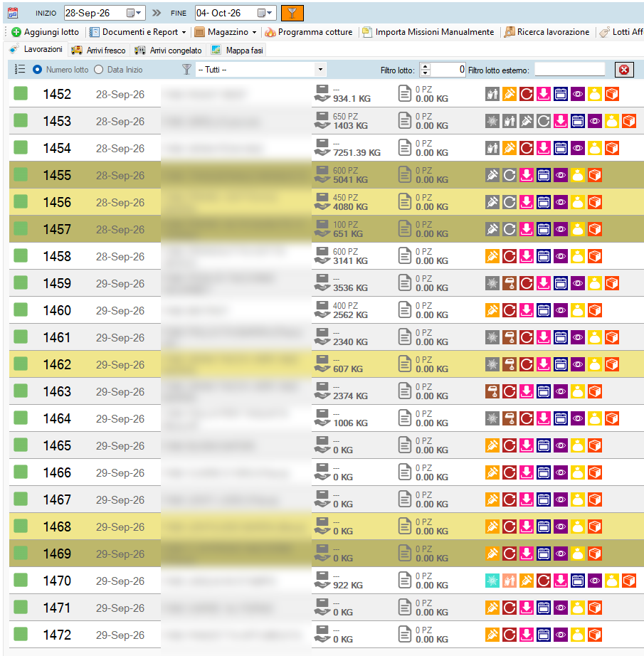Click the Filtro lotto stepper arrows

coord(425,70)
